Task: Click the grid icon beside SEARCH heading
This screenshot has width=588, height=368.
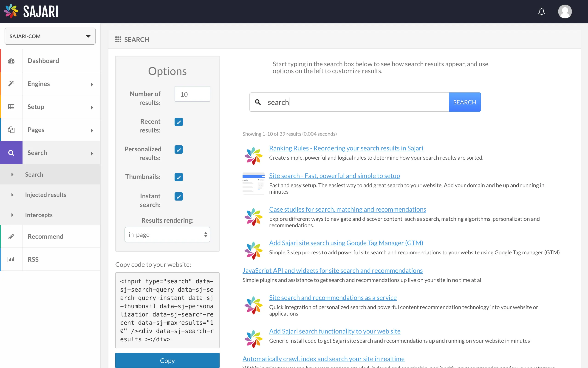Action: pos(118,39)
